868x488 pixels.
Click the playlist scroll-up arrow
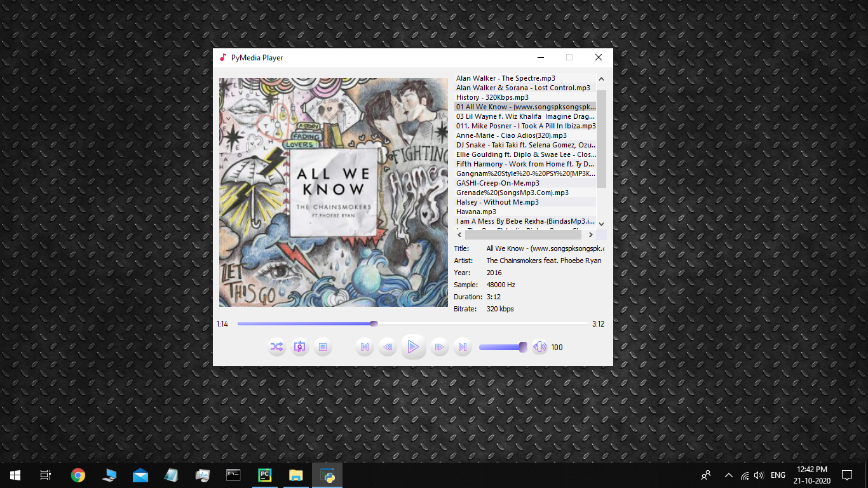pyautogui.click(x=601, y=79)
